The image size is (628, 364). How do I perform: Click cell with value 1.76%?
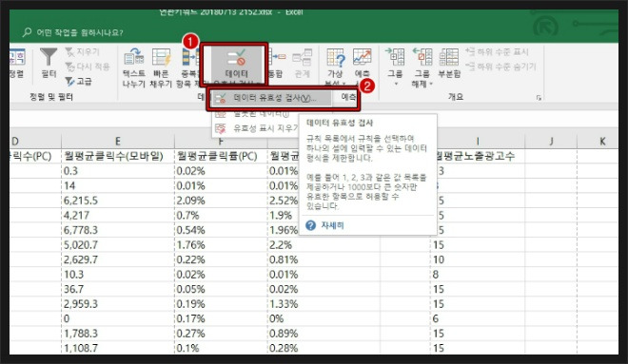click(221, 245)
